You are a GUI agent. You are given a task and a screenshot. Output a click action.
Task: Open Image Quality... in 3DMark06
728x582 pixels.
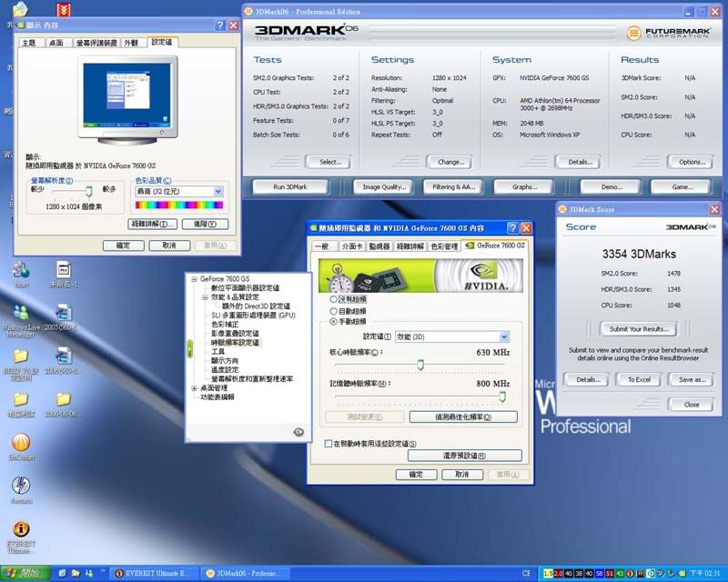point(383,187)
